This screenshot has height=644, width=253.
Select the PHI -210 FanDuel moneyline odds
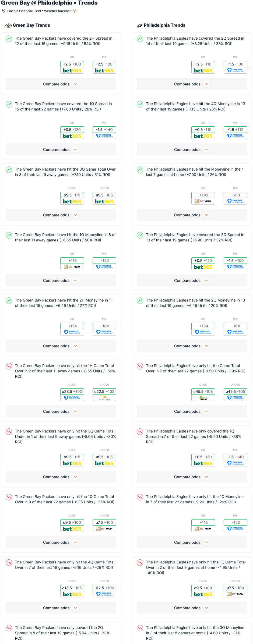(236, 198)
